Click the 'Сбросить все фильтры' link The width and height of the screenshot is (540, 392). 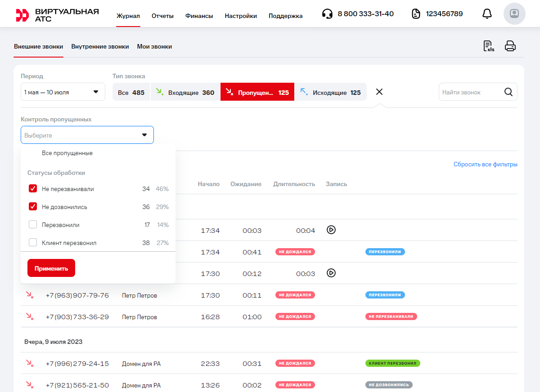click(485, 165)
